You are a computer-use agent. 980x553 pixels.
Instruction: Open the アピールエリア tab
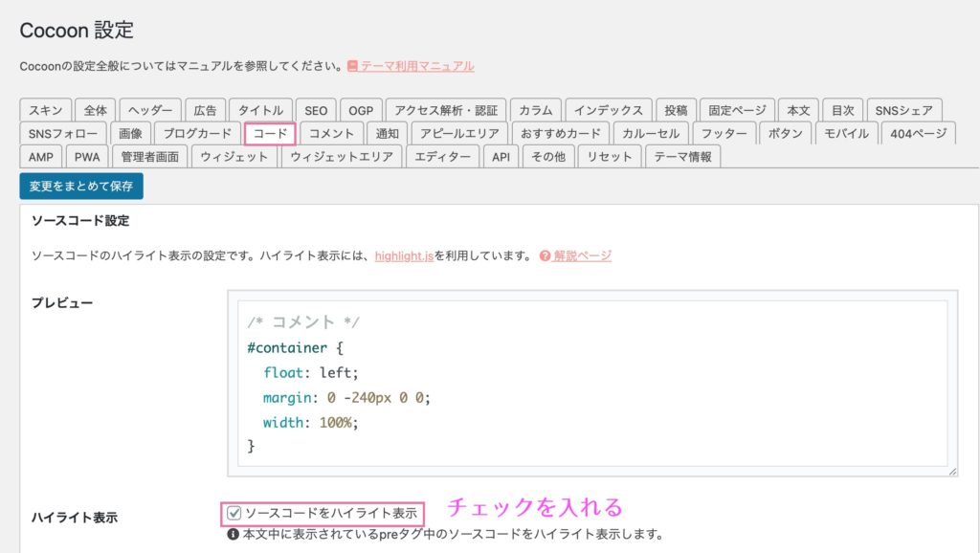[x=459, y=133]
